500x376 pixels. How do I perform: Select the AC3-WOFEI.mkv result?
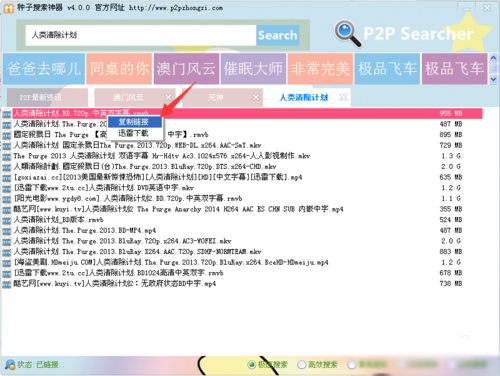click(122, 241)
